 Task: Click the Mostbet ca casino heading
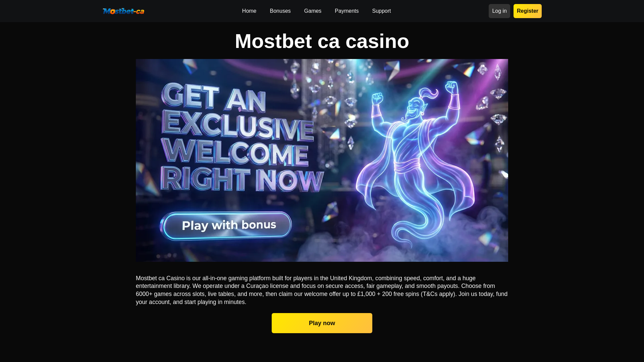[x=322, y=41]
